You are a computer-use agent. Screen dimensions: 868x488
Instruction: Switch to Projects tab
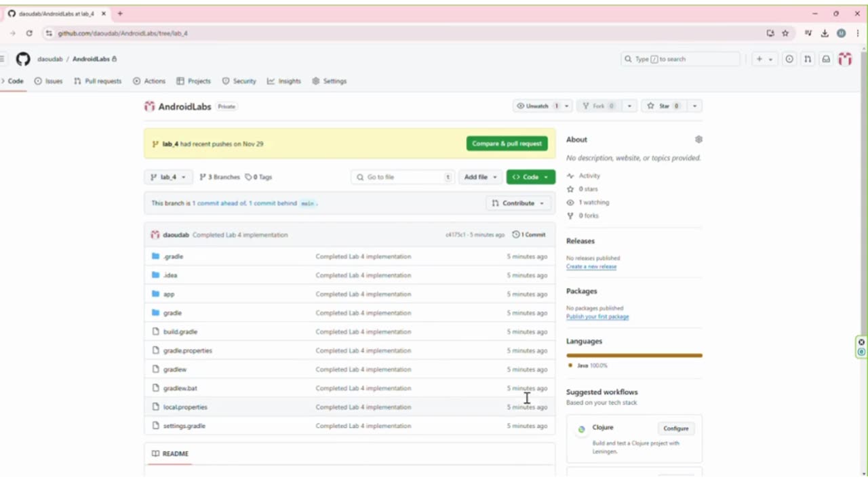(193, 81)
